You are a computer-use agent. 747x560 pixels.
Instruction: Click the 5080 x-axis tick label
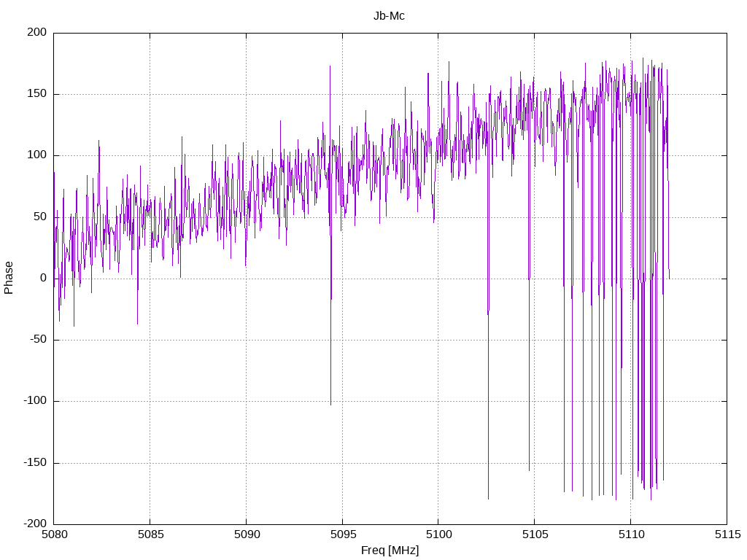[x=54, y=534]
